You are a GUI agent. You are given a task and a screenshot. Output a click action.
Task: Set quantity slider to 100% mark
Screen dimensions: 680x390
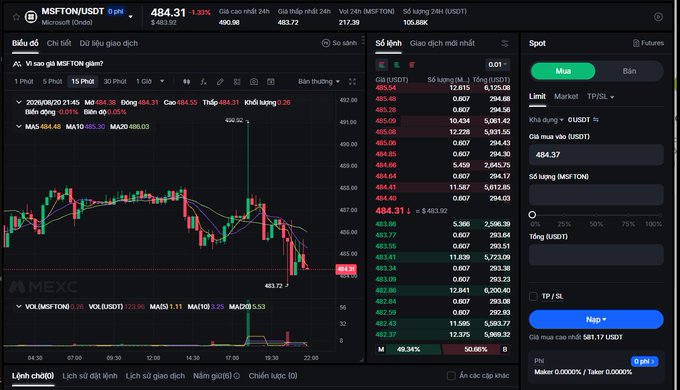coord(660,215)
